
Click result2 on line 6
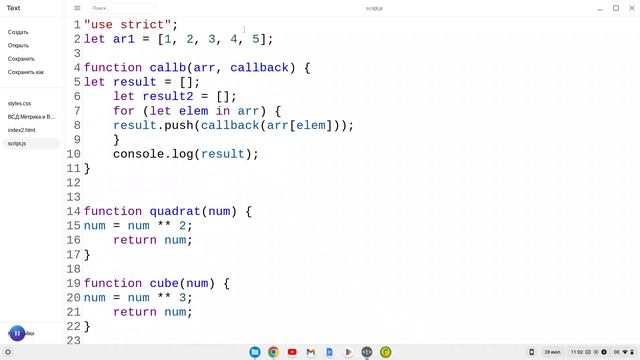click(x=167, y=96)
